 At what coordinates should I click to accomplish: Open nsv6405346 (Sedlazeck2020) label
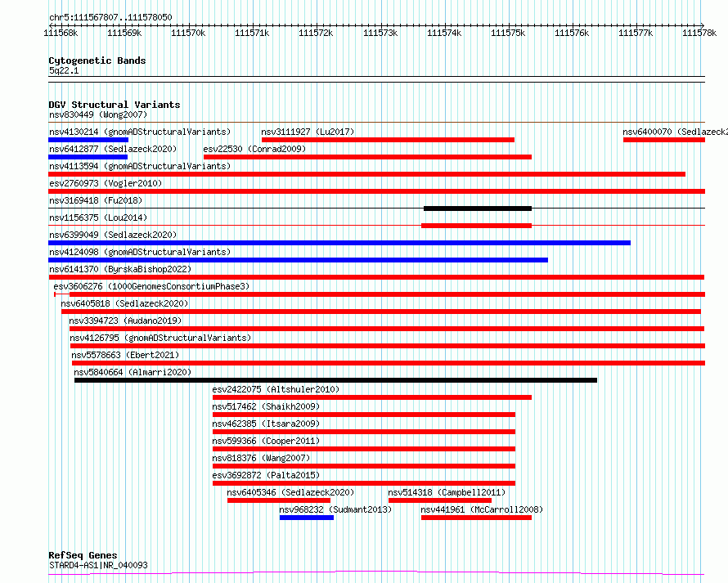coord(290,492)
